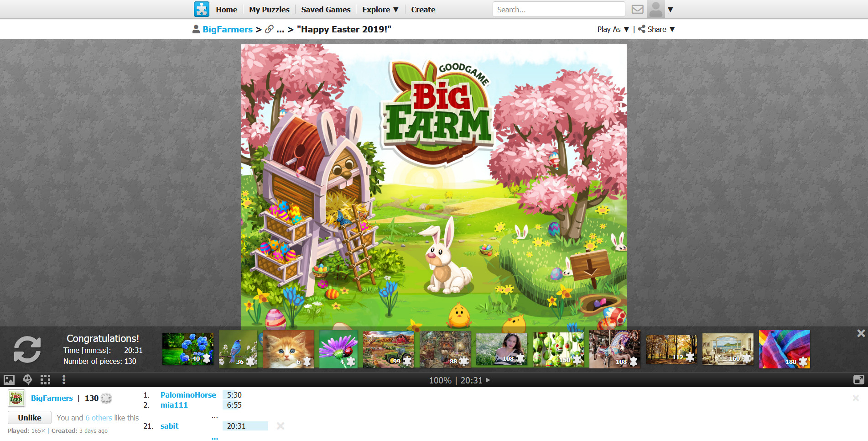Screen dimensions: 868x441
Task: Open the blue bird 36-piece puzzle
Action: point(238,349)
